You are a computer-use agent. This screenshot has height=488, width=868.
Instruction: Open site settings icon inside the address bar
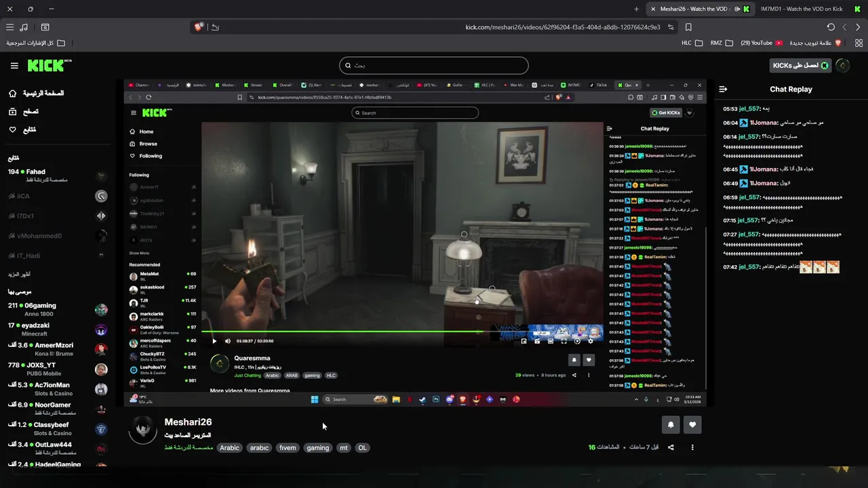(x=671, y=27)
